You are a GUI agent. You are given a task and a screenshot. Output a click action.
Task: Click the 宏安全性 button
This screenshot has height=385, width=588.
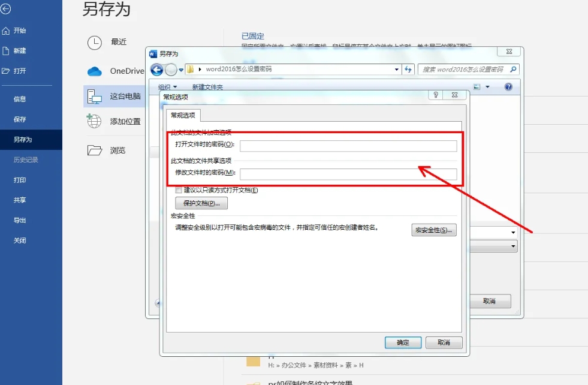434,230
